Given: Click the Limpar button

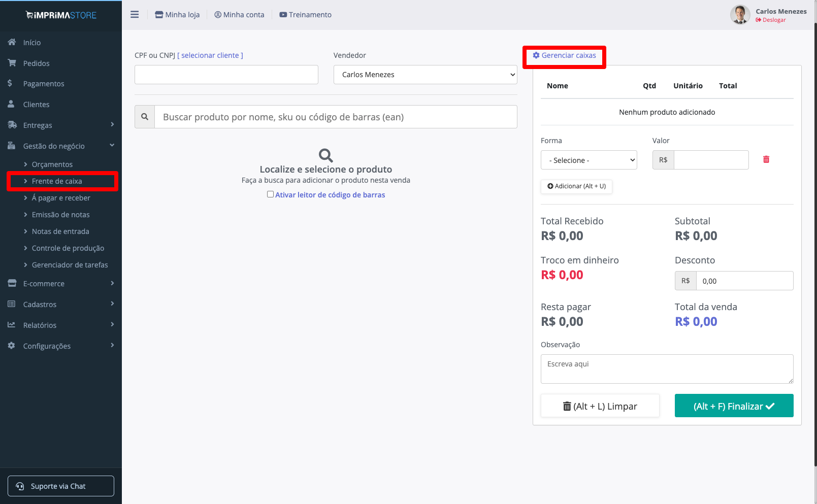Looking at the screenshot, I should click(600, 406).
